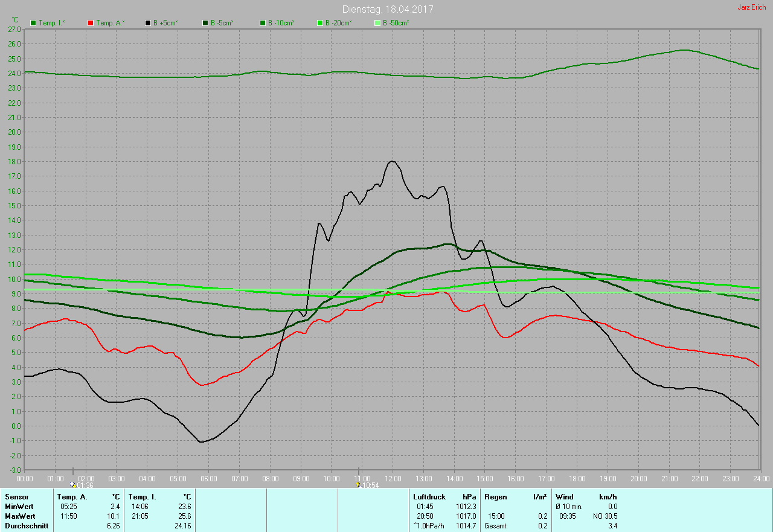Viewport: 773px width, 532px height.
Task: Click the 'Durchschnitt' row label
Action: (27, 526)
